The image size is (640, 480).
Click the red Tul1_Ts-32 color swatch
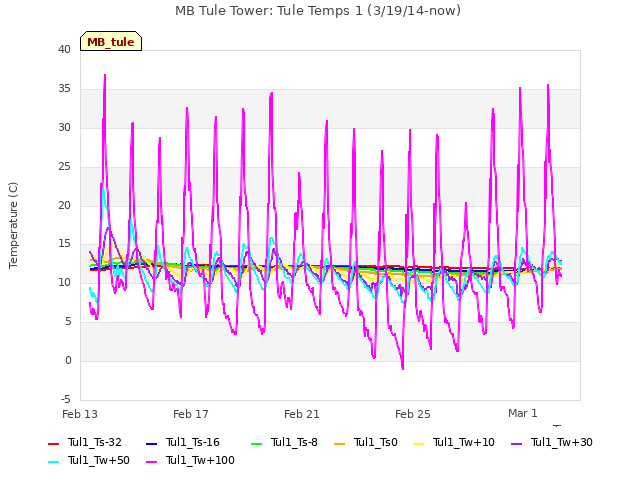click(x=53, y=444)
